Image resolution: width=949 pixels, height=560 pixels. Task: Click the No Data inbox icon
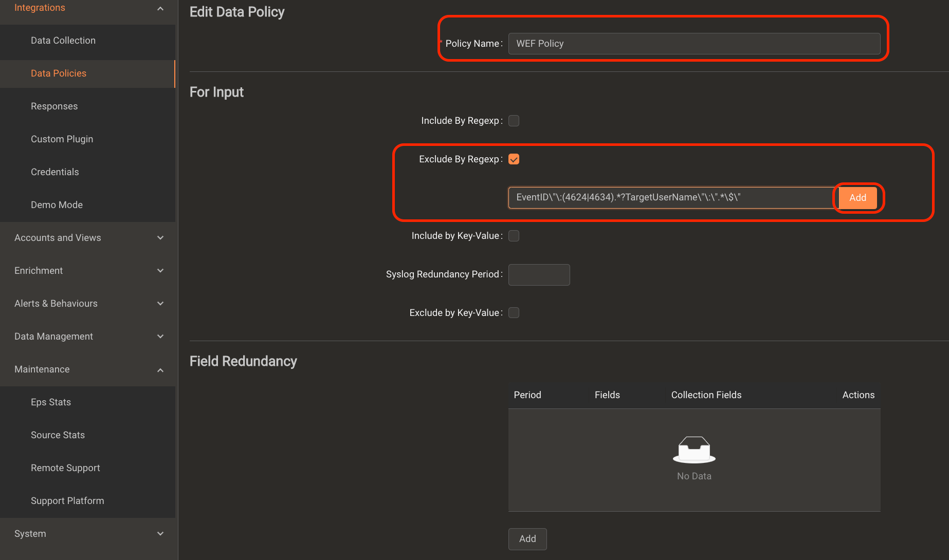(694, 450)
